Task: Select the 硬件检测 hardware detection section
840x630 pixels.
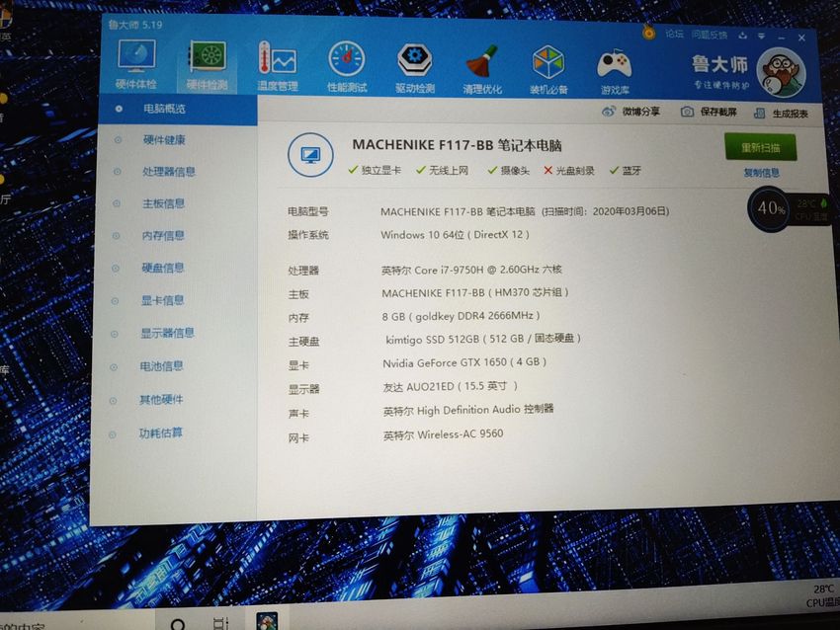Action: (207, 65)
